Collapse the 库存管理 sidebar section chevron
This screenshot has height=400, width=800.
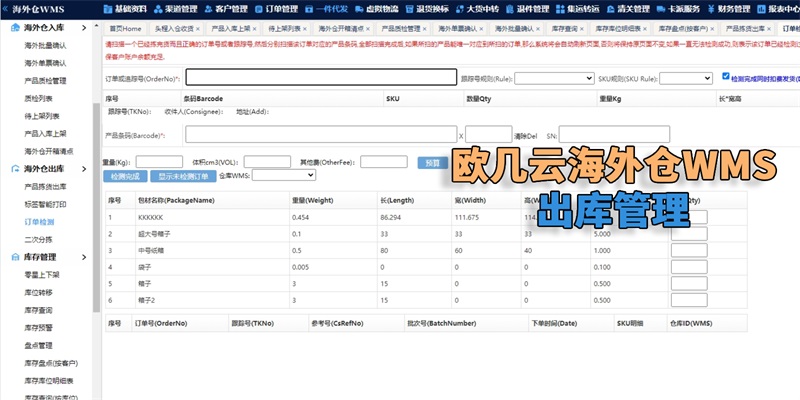click(x=84, y=257)
